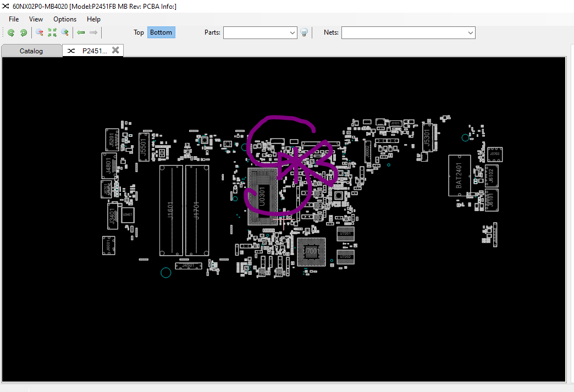This screenshot has width=574, height=392.
Task: Click the shuffle icon on P2451 tab
Action: (x=71, y=51)
